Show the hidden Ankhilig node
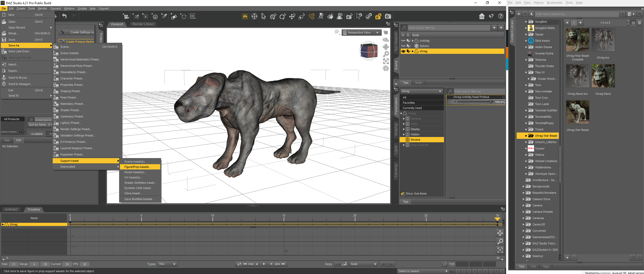Viewport: 644px width, 274px height. pyautogui.click(x=403, y=41)
